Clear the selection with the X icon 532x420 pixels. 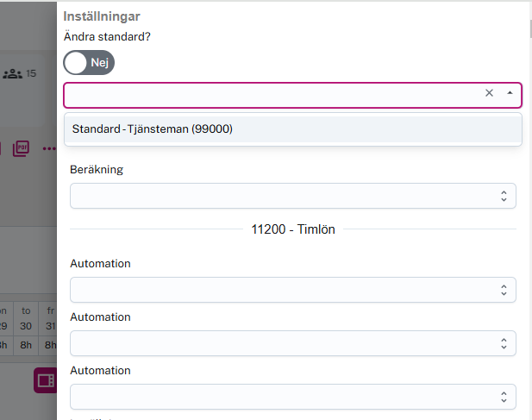tap(489, 93)
